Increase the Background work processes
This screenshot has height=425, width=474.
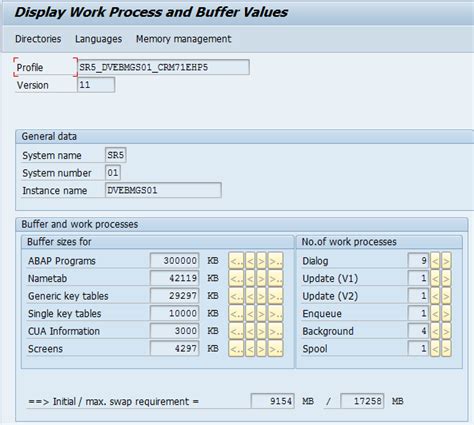446,331
